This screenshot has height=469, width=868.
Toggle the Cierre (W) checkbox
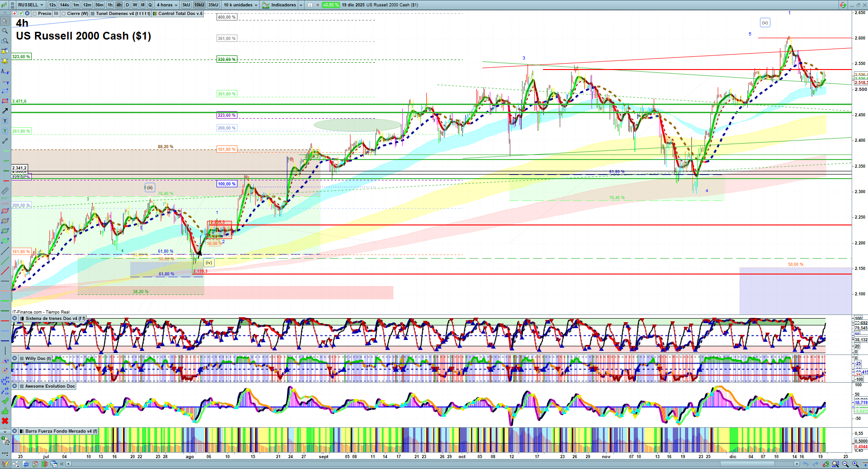64,14
